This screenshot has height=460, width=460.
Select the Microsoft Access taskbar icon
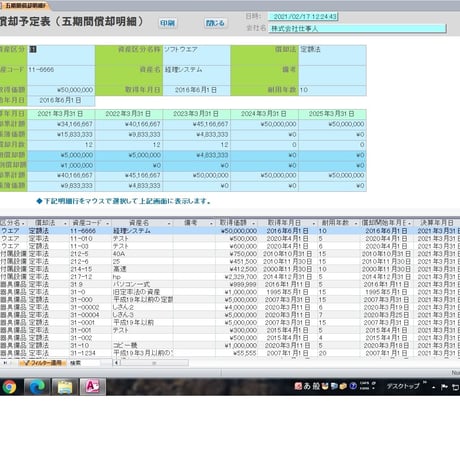(92, 387)
